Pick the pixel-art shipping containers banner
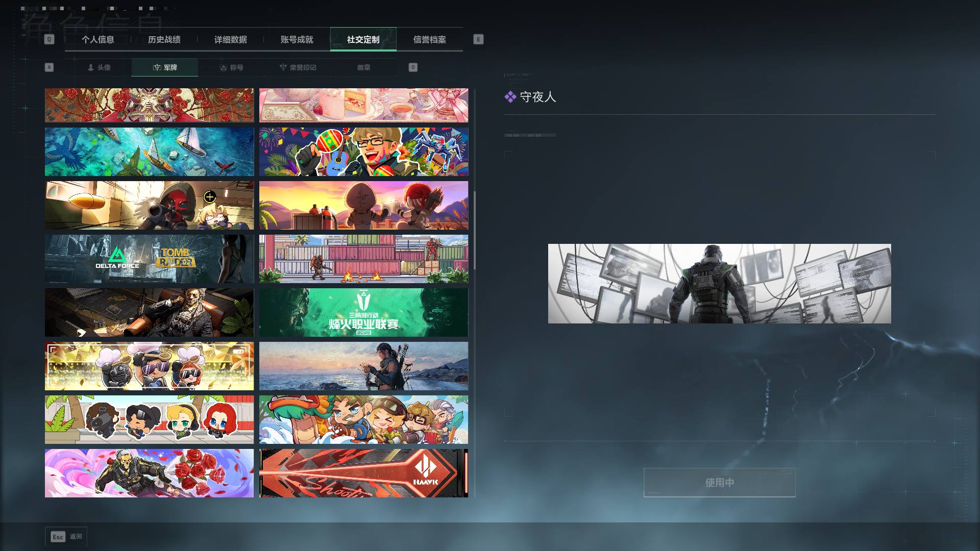980x551 pixels. [363, 259]
